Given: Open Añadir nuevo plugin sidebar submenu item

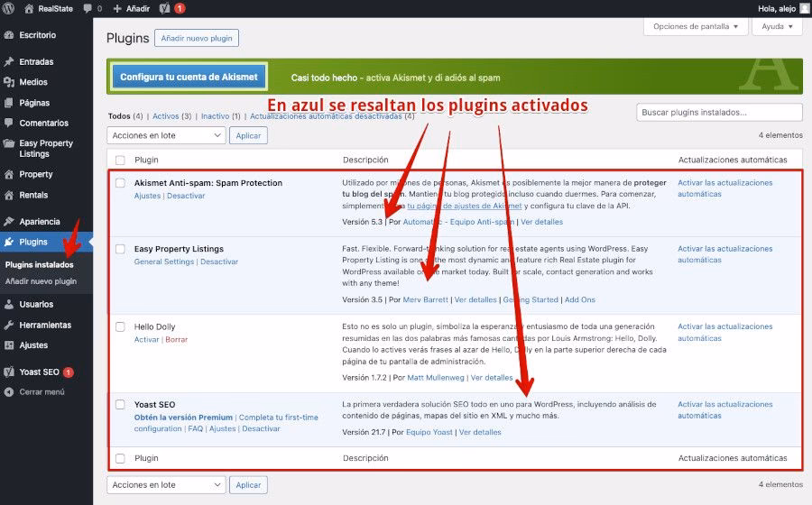Looking at the screenshot, I should (41, 281).
